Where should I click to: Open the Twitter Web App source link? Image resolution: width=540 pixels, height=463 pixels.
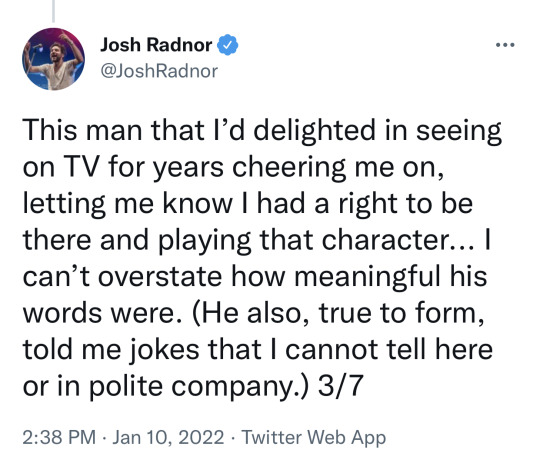point(313,438)
